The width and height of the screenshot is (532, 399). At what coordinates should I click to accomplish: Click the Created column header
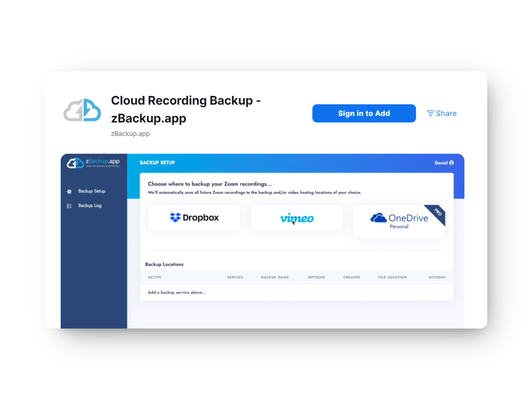click(351, 277)
